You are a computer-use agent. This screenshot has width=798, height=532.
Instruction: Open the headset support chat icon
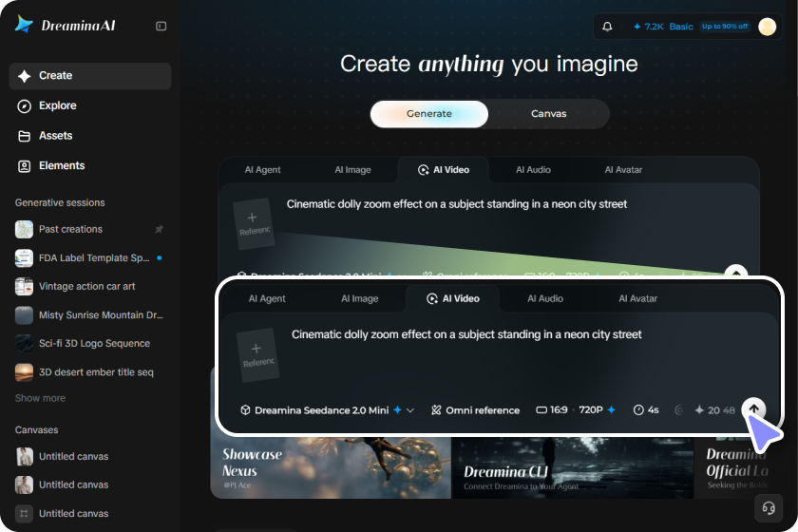click(769, 508)
